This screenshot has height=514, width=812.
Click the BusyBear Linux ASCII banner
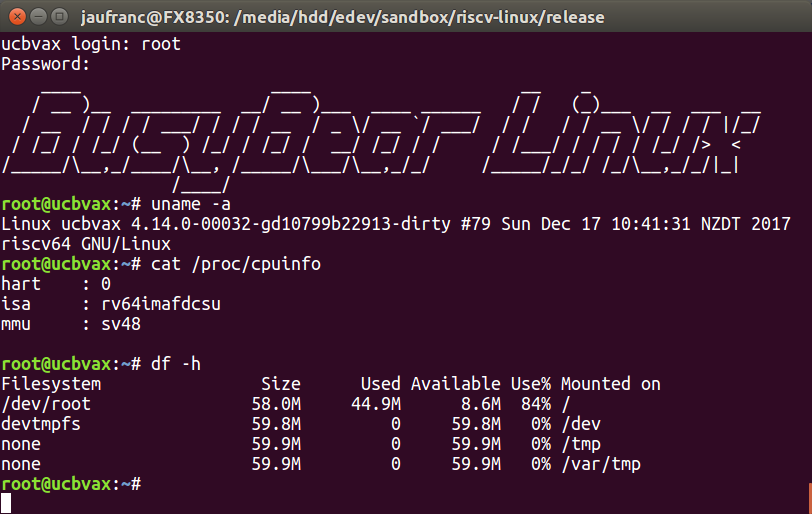[x=381, y=140]
